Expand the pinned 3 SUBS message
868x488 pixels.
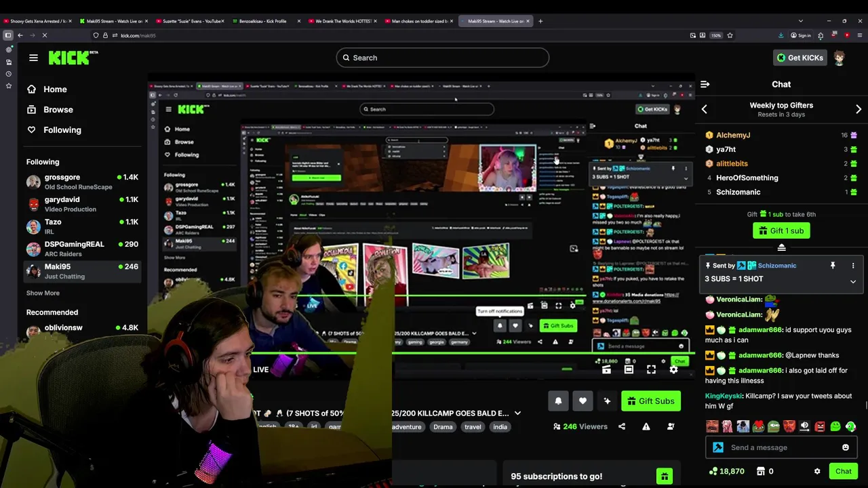pyautogui.click(x=853, y=281)
